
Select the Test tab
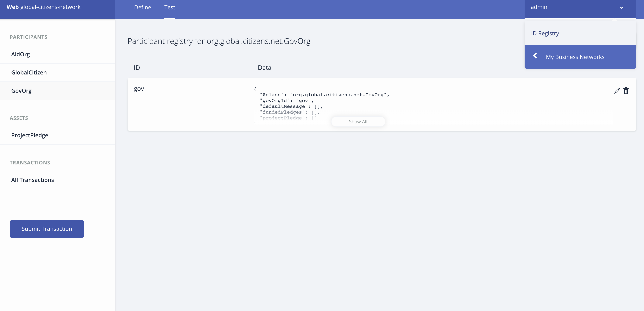coord(169,8)
